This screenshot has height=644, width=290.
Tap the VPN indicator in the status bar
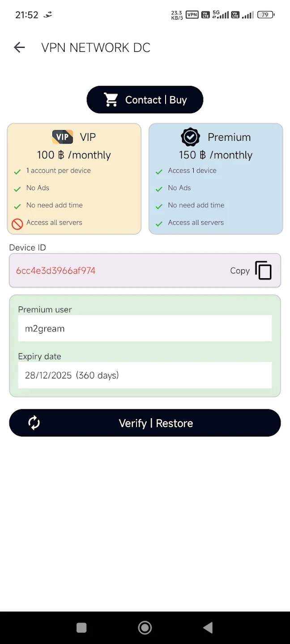coord(192,14)
